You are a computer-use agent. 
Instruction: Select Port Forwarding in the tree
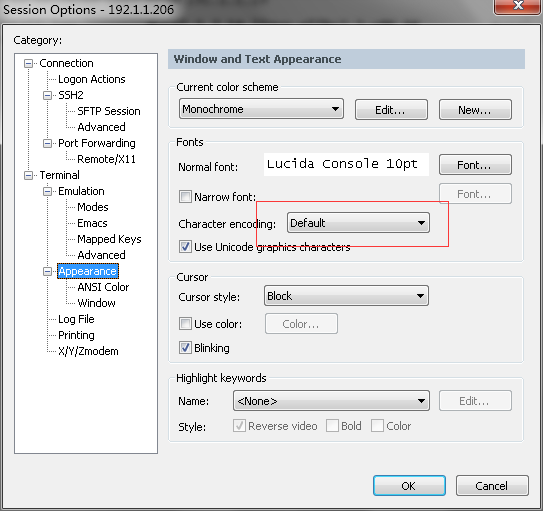coord(97,143)
